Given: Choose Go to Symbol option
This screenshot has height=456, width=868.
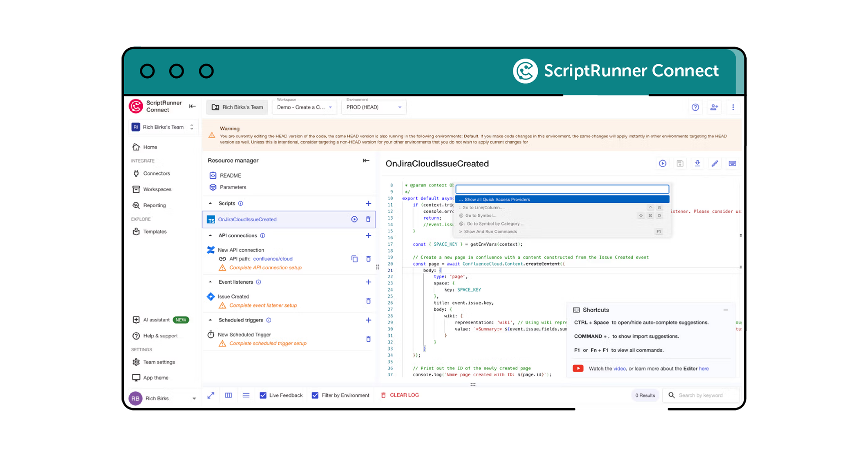Looking at the screenshot, I should point(562,215).
